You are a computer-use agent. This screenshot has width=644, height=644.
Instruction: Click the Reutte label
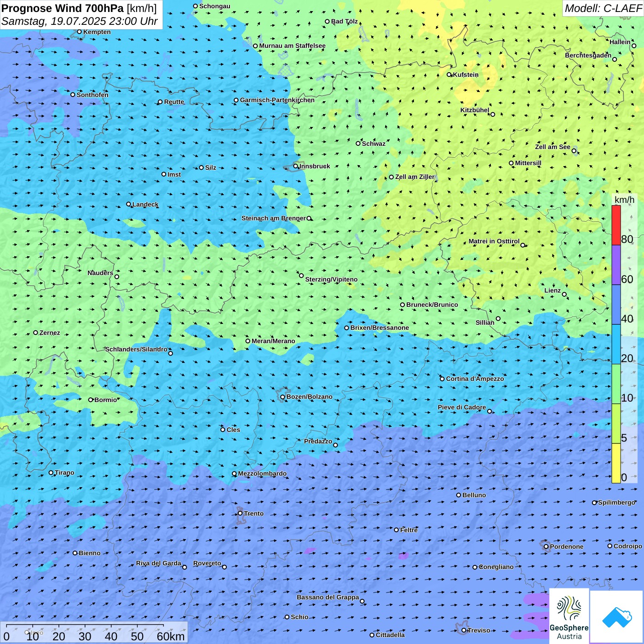click(174, 102)
